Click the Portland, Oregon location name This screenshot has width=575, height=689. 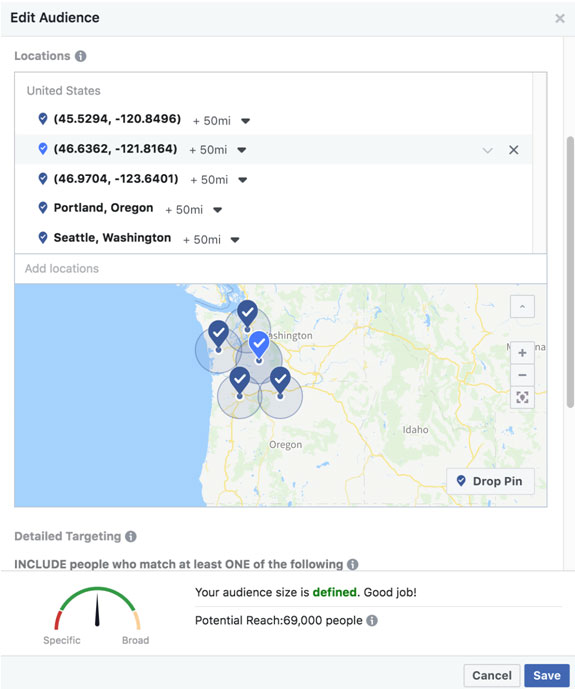[103, 208]
